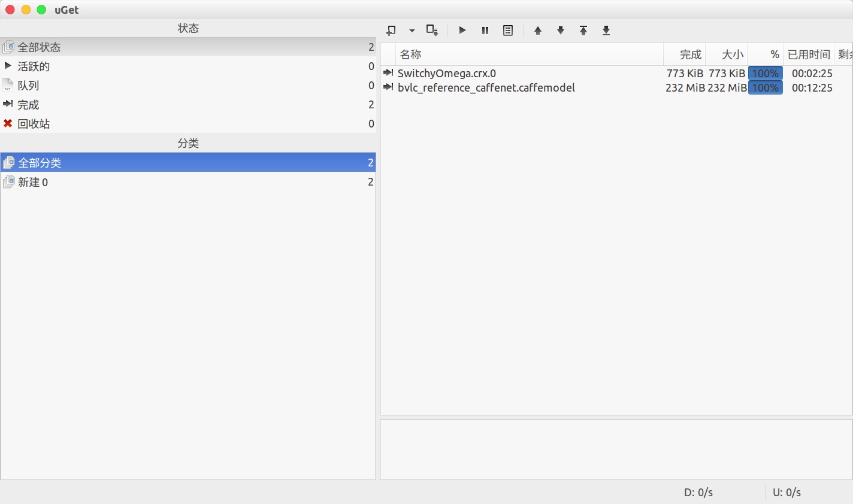Click the 773 KiB size cell
Screen dimensions: 853x504
[x=727, y=73]
